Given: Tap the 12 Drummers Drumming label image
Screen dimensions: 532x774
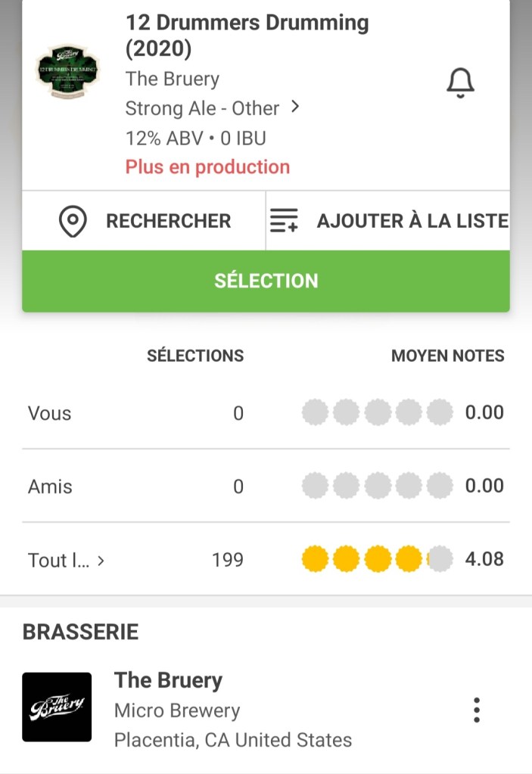Looking at the screenshot, I should [69, 71].
